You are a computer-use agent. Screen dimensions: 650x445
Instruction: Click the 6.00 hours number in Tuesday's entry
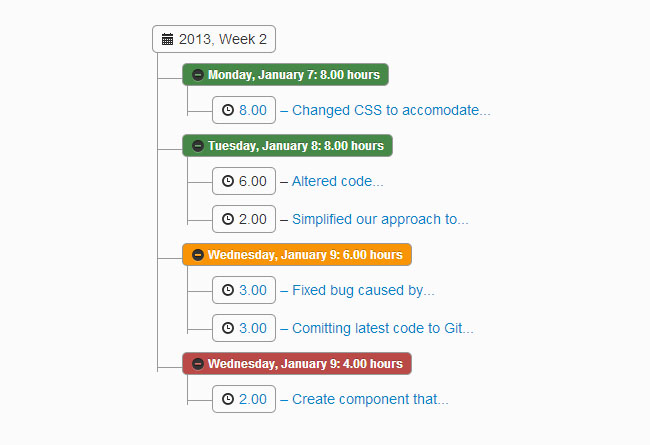pyautogui.click(x=253, y=182)
